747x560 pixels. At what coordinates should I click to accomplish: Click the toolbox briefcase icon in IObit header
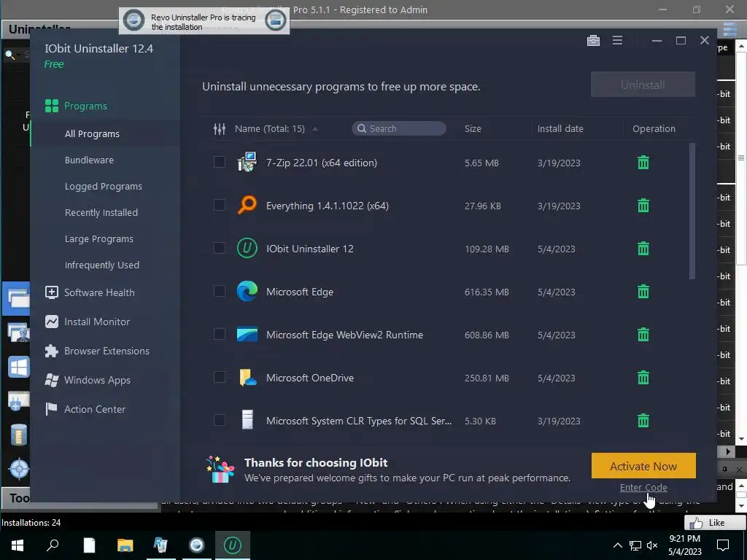593,41
